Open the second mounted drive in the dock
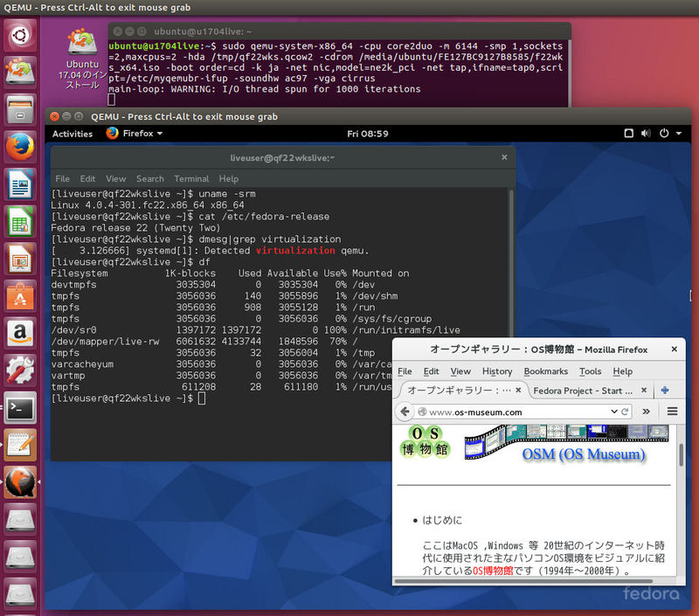Screen dimensions: 699x616 (20, 557)
